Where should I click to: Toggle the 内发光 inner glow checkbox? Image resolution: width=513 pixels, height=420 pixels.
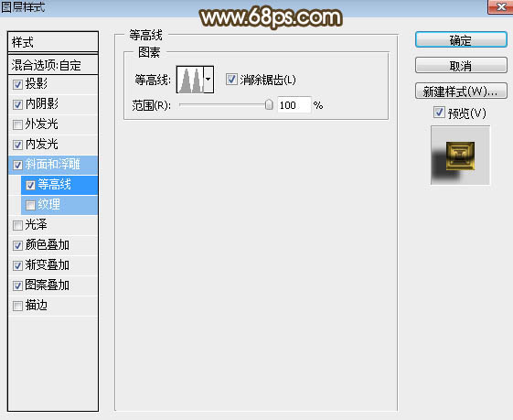point(17,145)
